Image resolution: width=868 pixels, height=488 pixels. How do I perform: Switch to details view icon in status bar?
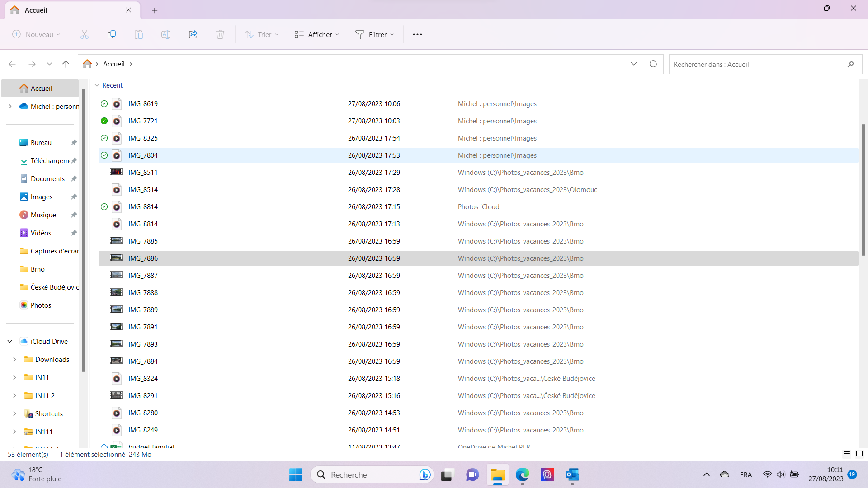click(x=846, y=454)
